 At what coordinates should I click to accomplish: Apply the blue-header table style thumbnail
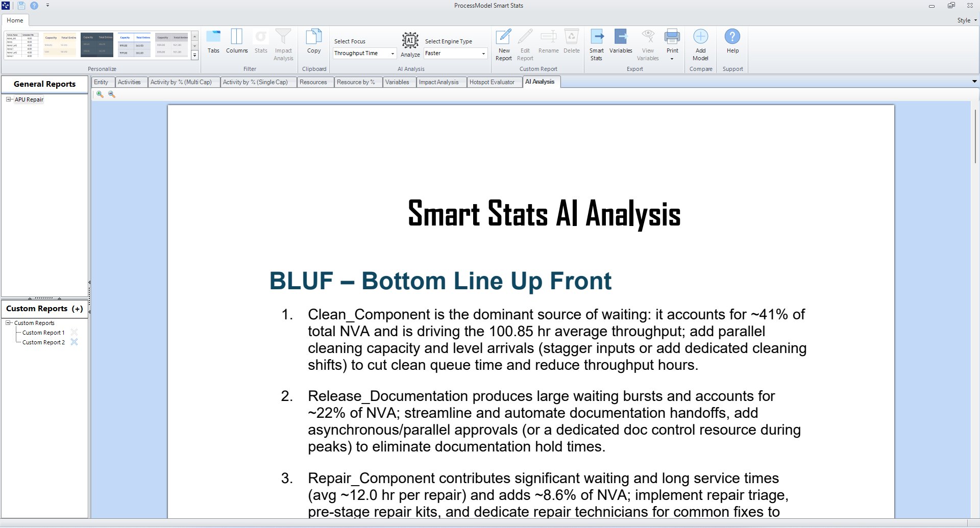[x=134, y=45]
